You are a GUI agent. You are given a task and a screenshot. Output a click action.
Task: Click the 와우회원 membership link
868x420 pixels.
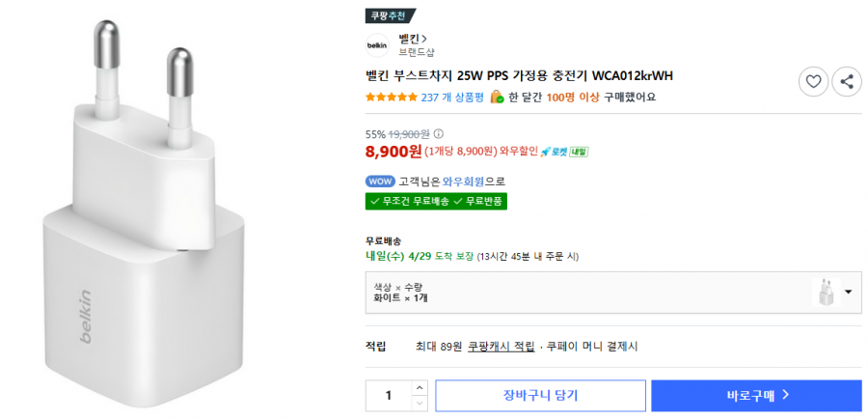[463, 182]
